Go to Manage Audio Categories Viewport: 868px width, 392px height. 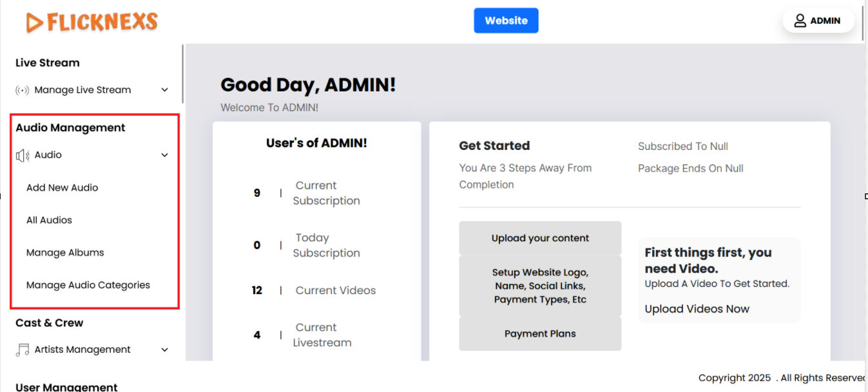click(x=88, y=285)
